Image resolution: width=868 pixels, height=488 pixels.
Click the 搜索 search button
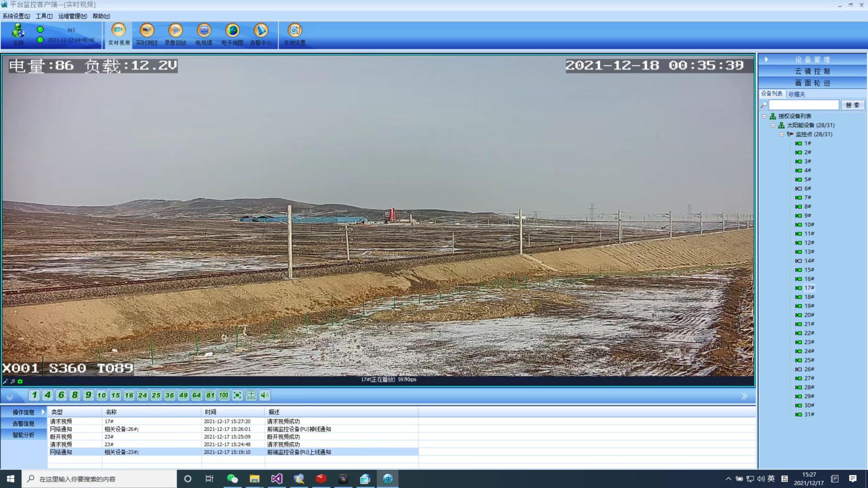[853, 105]
